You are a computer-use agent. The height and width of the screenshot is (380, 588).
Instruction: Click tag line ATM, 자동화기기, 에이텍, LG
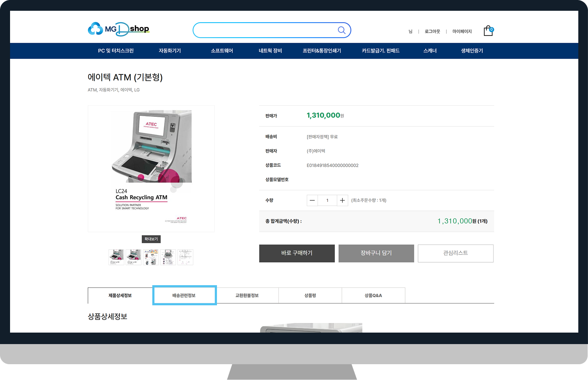tap(114, 90)
